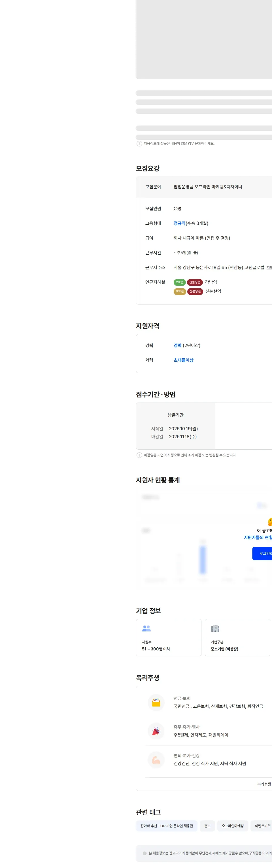Click the 신논현역 station text
Image resolution: width=272 pixels, height=868 pixels.
click(213, 292)
